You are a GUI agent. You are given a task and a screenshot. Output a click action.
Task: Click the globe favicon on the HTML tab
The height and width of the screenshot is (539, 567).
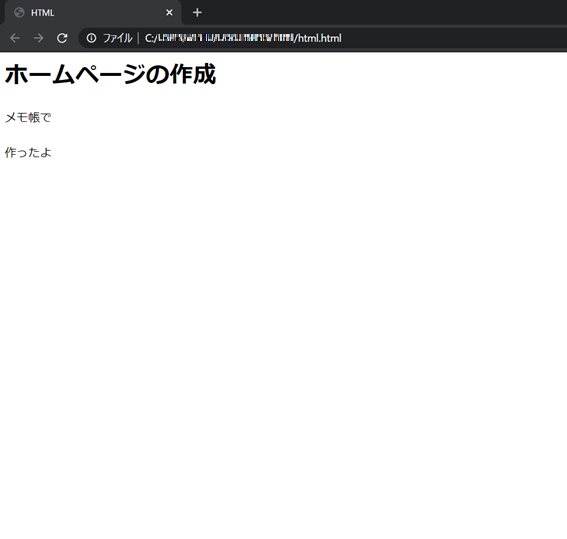pyautogui.click(x=19, y=13)
